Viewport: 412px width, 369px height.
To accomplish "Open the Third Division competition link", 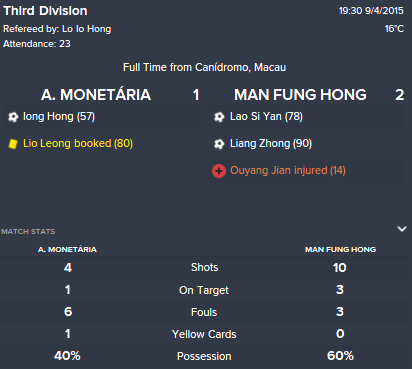I will [x=45, y=11].
